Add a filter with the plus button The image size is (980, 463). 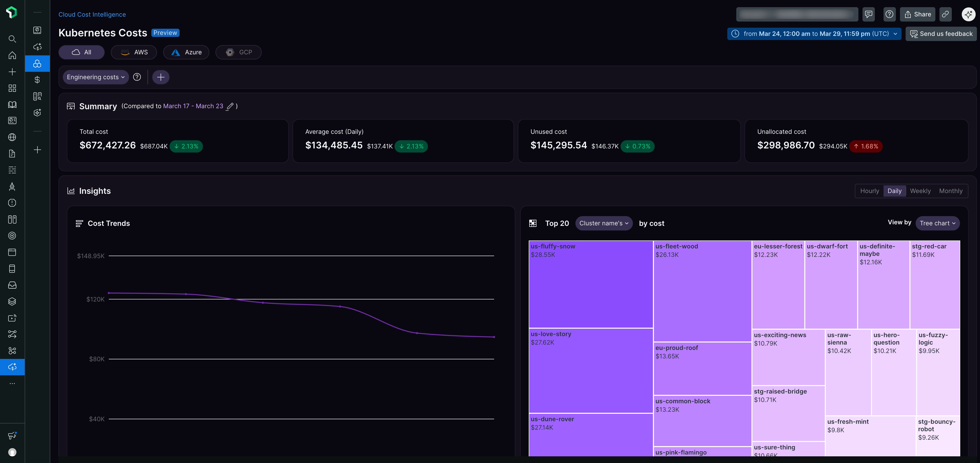(161, 77)
